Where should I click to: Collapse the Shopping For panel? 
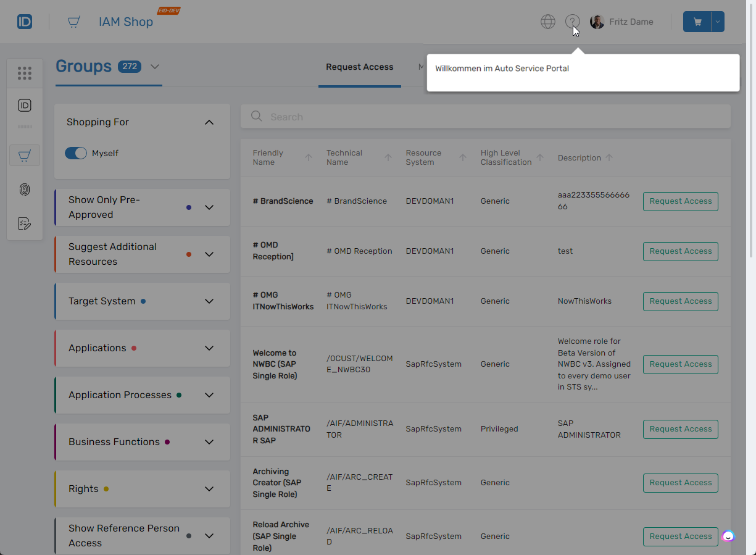pos(209,122)
